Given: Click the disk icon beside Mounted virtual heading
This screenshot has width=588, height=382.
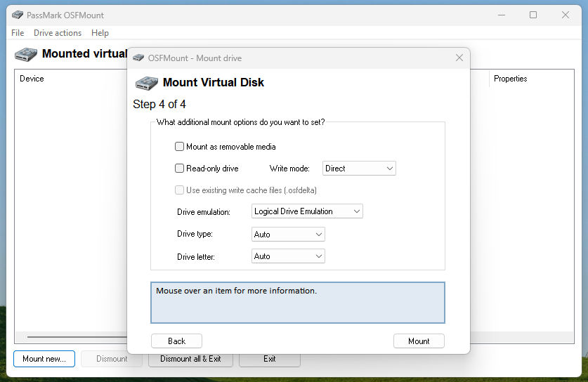Looking at the screenshot, I should (26, 54).
